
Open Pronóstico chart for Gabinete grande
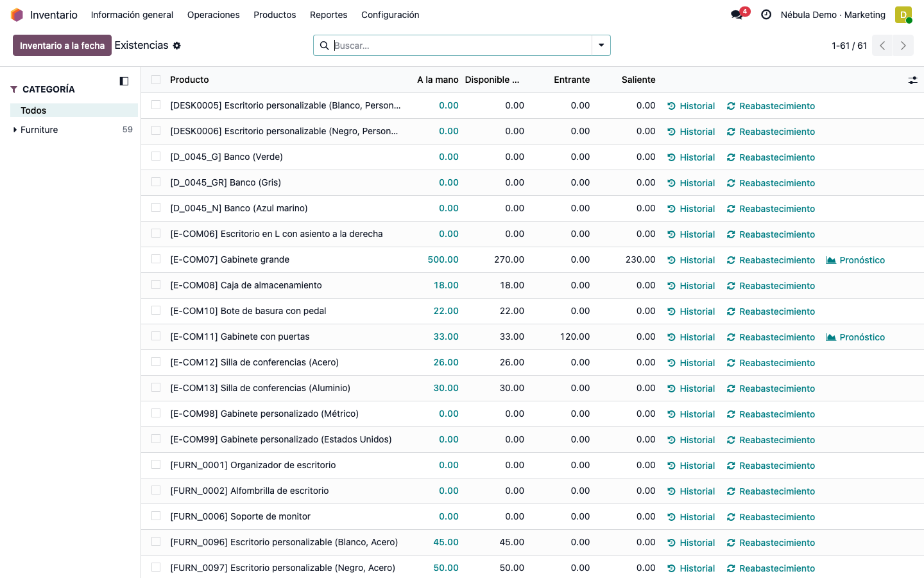(x=855, y=260)
